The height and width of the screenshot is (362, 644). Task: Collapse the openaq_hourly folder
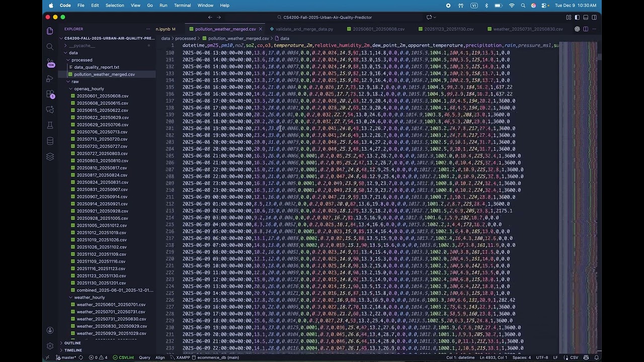[x=70, y=88]
